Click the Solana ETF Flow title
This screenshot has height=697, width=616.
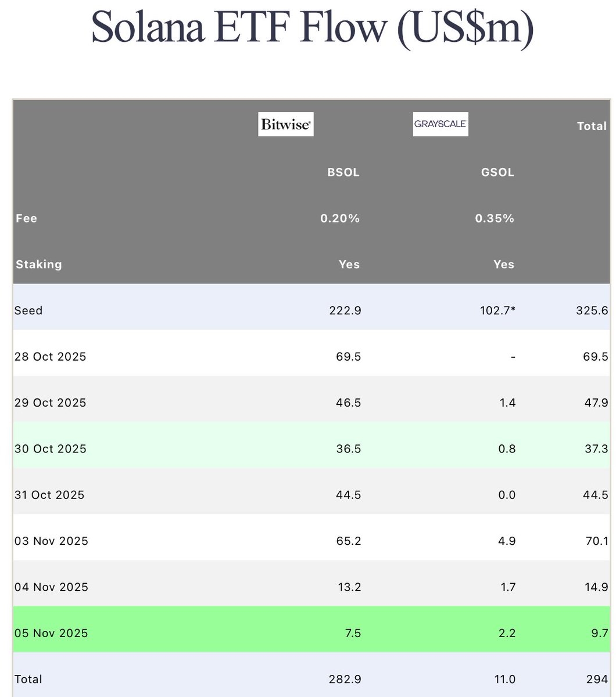coord(313,28)
